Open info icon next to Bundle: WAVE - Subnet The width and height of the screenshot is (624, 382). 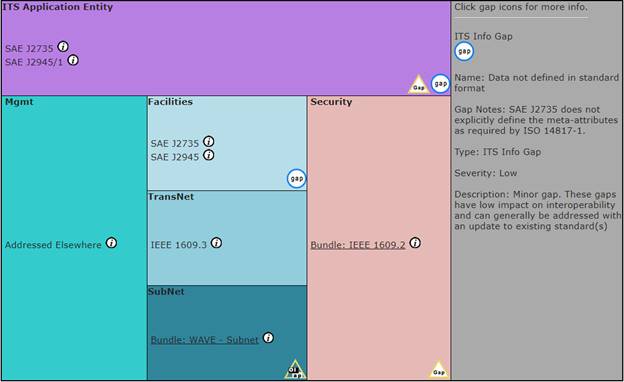(269, 338)
